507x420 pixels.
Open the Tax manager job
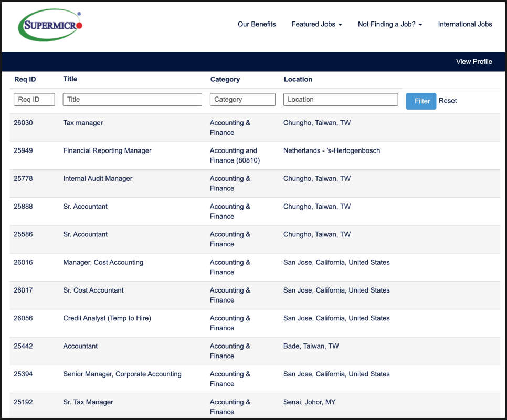click(x=83, y=123)
